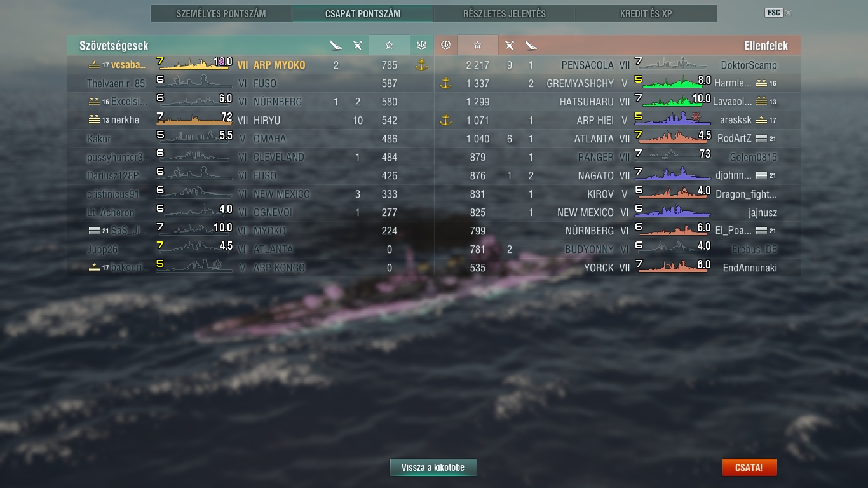Open the Kredit és XP tab
Screen dimensions: 868x488
(x=646, y=13)
